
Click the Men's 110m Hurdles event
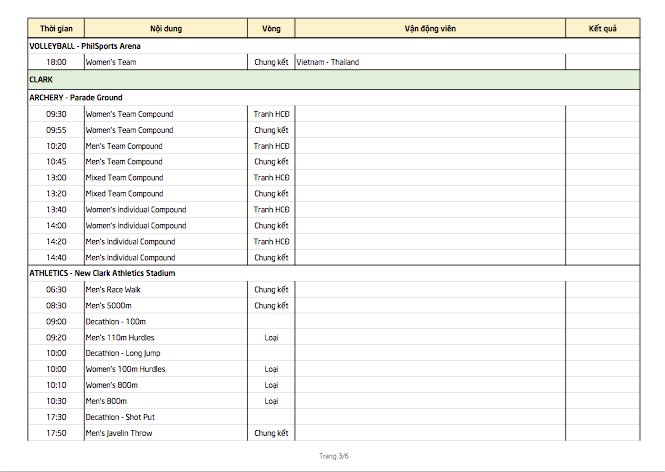click(x=120, y=337)
